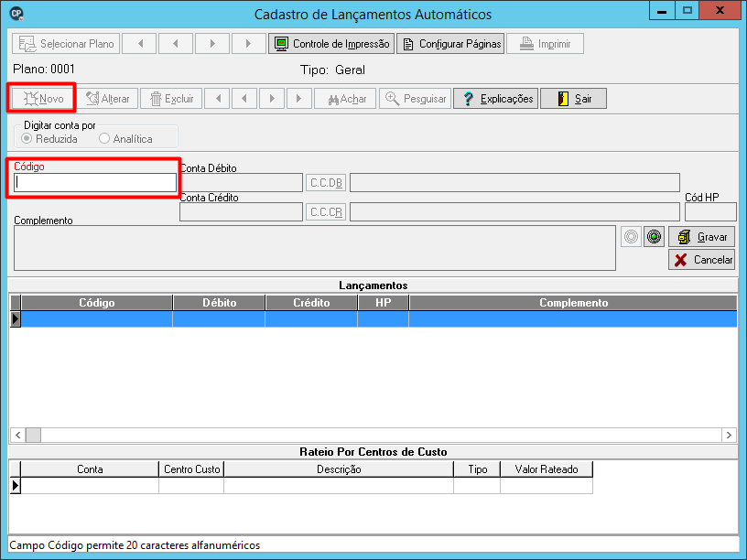Click the Explicações help button
Image resolution: width=747 pixels, height=560 pixels.
495,99
